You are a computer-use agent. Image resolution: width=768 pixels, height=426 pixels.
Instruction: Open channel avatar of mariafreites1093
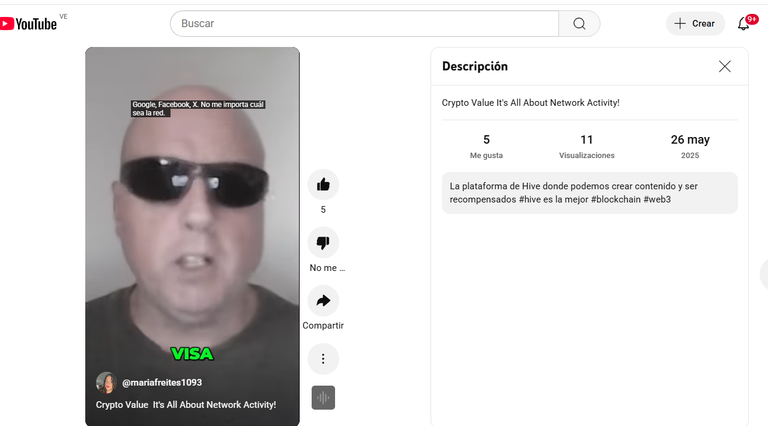(x=106, y=382)
